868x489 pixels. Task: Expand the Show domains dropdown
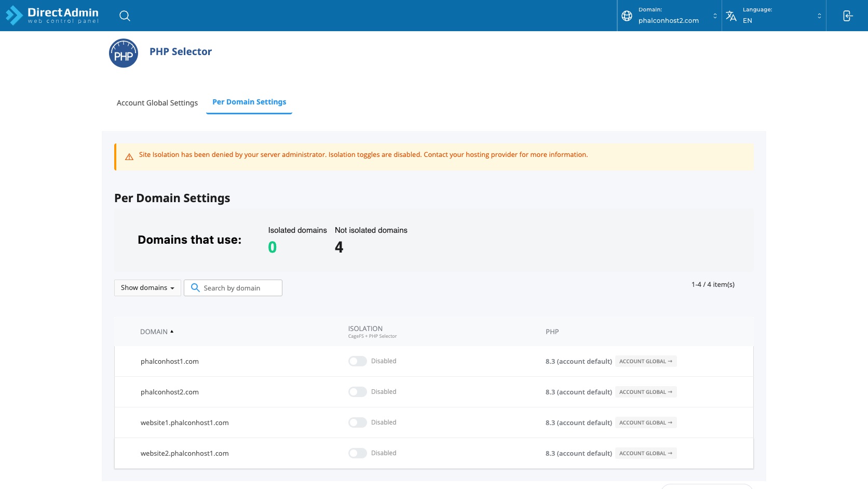tap(147, 288)
